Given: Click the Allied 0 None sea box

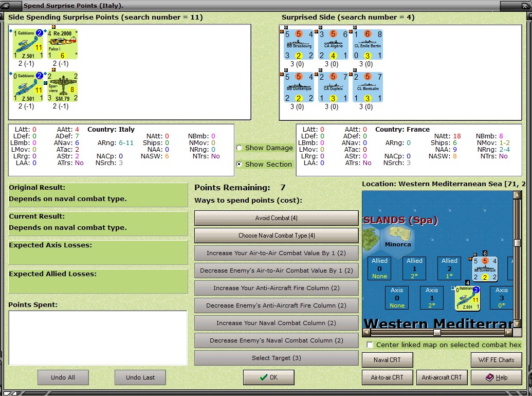Looking at the screenshot, I should [379, 268].
